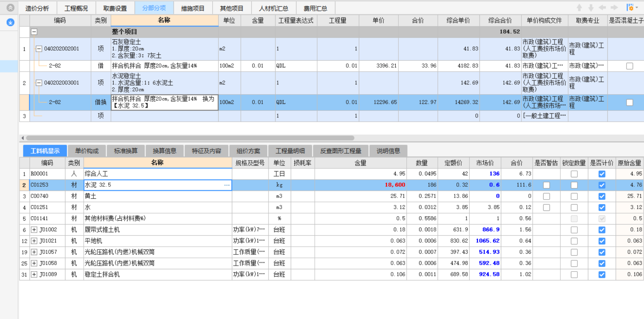Click the left arrow (promote) icon in toolbar
This screenshot has height=319, width=644.
(x=602, y=8)
